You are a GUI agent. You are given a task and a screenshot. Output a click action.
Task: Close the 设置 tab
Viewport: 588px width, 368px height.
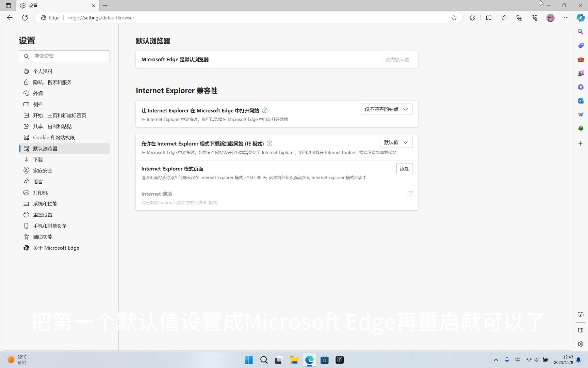point(94,5)
